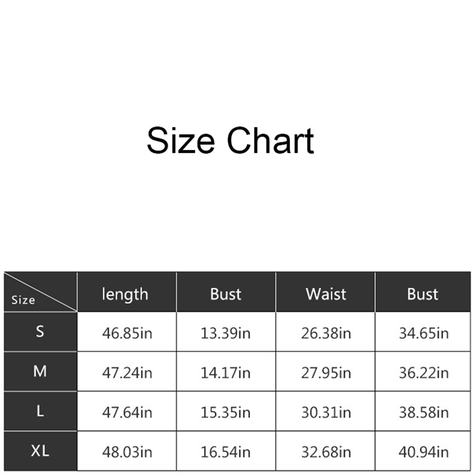
Task: Click the 38.58in bust cell
Action: point(424,412)
